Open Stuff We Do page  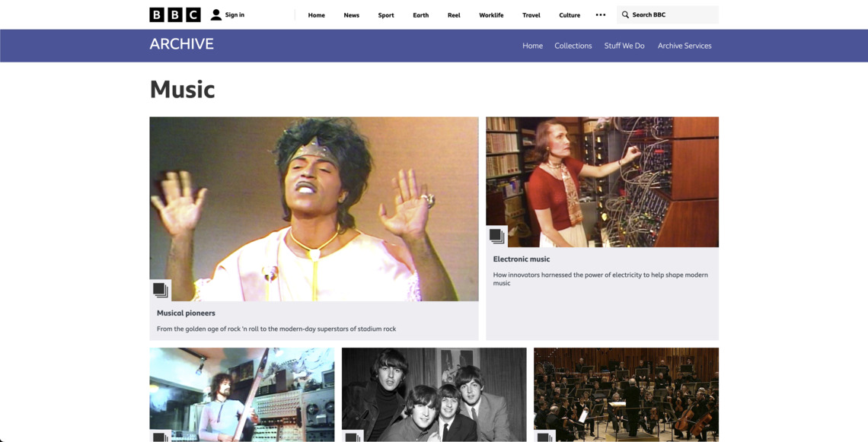pyautogui.click(x=624, y=46)
